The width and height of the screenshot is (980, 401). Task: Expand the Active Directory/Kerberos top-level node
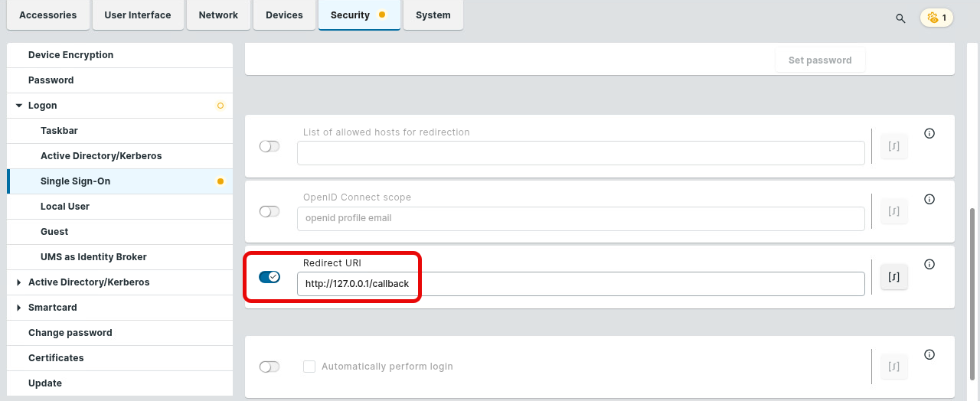click(x=19, y=282)
